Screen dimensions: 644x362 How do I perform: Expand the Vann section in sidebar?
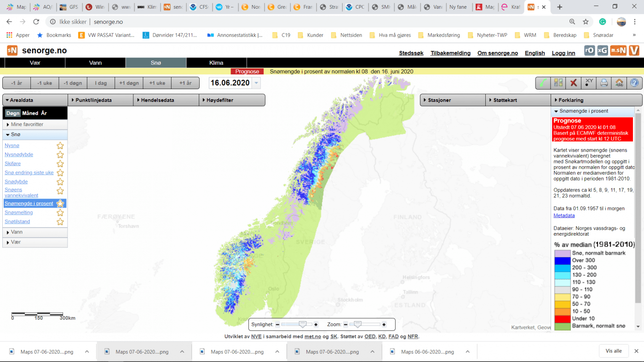35,232
